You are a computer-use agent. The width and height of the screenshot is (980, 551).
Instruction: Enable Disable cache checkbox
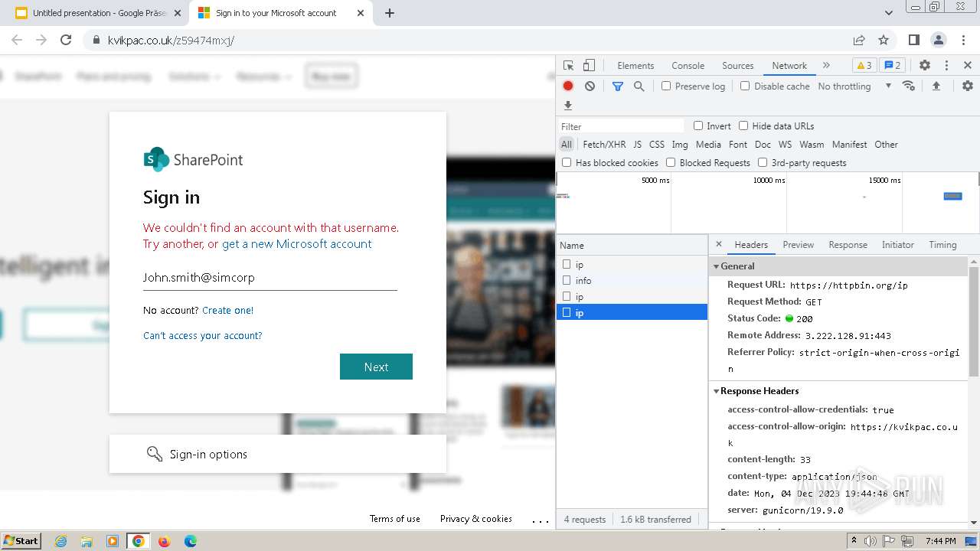(745, 86)
